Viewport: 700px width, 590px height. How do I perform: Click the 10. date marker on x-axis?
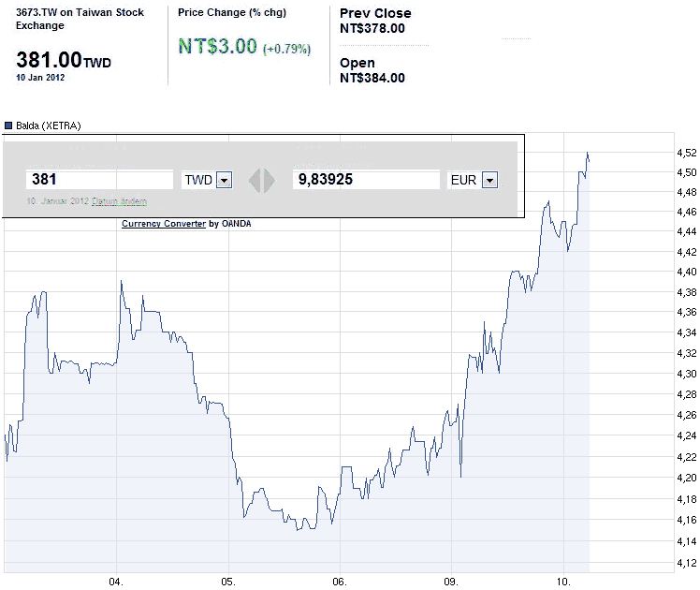tap(563, 582)
